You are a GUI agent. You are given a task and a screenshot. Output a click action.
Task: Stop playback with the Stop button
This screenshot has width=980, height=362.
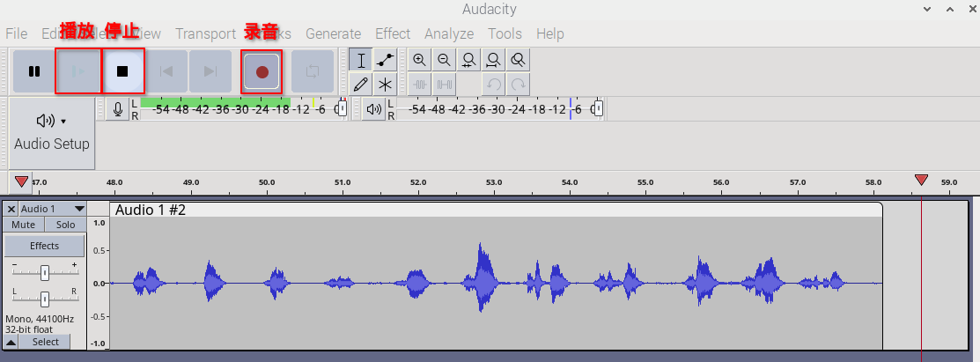pos(122,71)
